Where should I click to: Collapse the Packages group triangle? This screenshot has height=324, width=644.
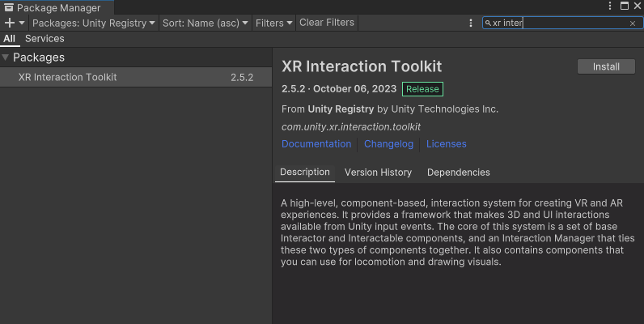click(x=6, y=58)
